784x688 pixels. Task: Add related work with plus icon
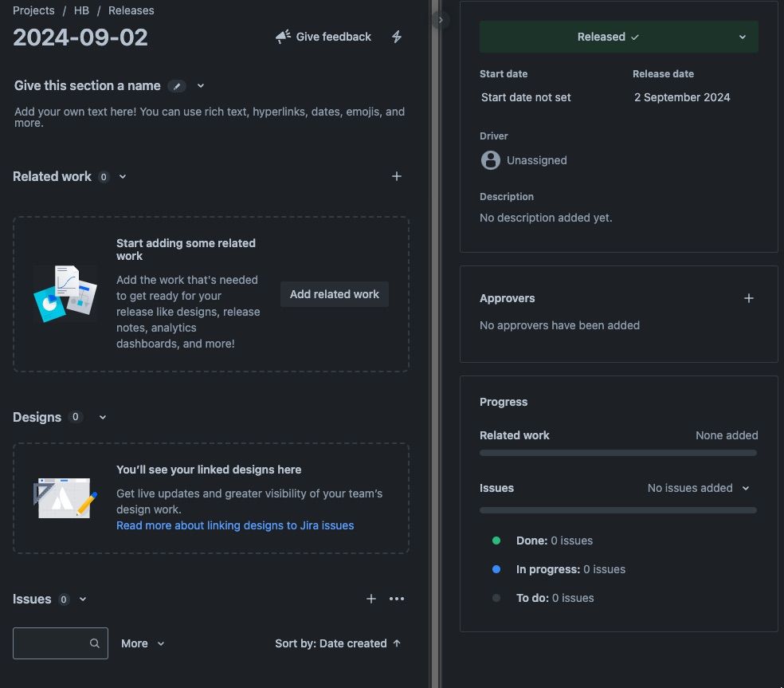point(397,176)
